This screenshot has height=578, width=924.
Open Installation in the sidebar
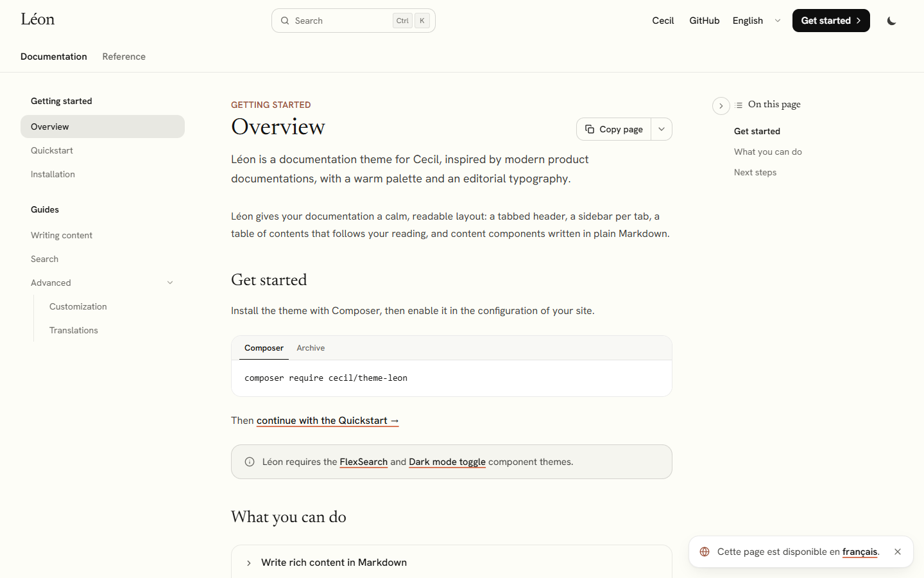coord(103,174)
